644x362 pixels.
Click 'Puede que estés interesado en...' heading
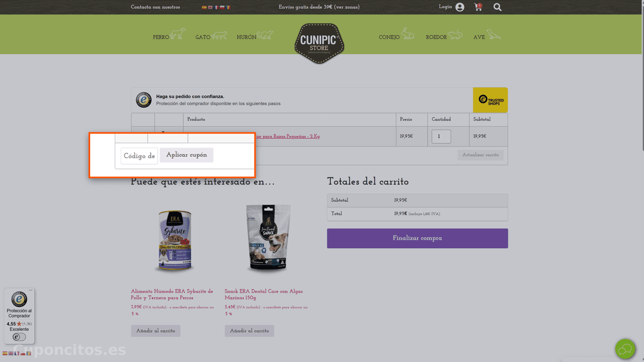203,182
